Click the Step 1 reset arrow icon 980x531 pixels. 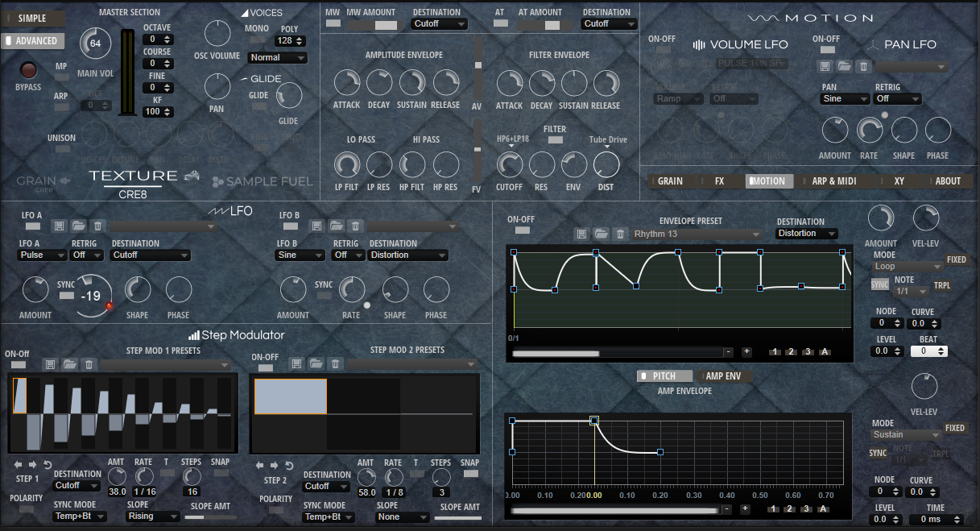(48, 465)
